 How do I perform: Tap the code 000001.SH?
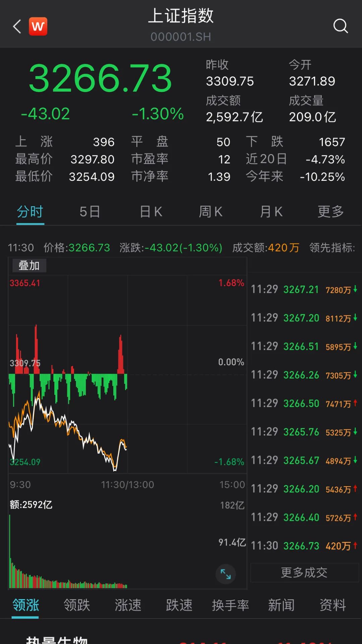tap(181, 37)
